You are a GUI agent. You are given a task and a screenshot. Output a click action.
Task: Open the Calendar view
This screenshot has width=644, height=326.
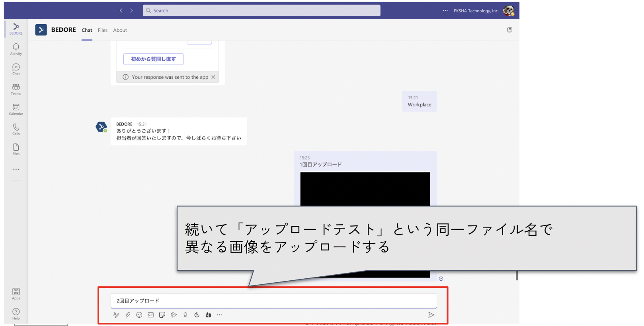click(x=16, y=109)
